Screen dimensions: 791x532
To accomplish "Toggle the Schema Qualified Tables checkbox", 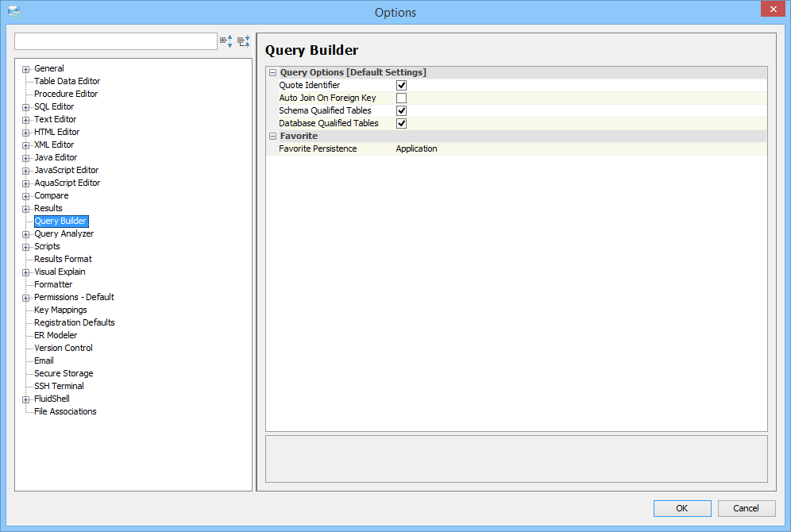I will (402, 110).
